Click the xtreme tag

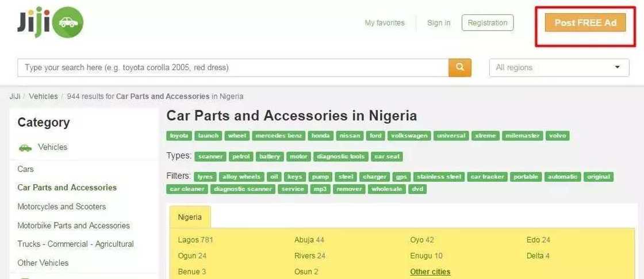[x=485, y=136]
